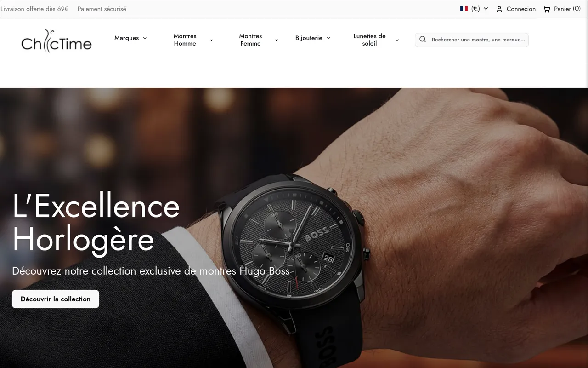Focus the watch search field
Viewport: 588px width, 368px height.
tap(478, 40)
